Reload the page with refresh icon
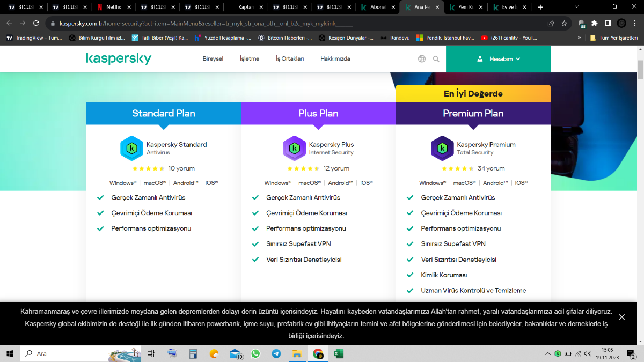 click(36, 24)
